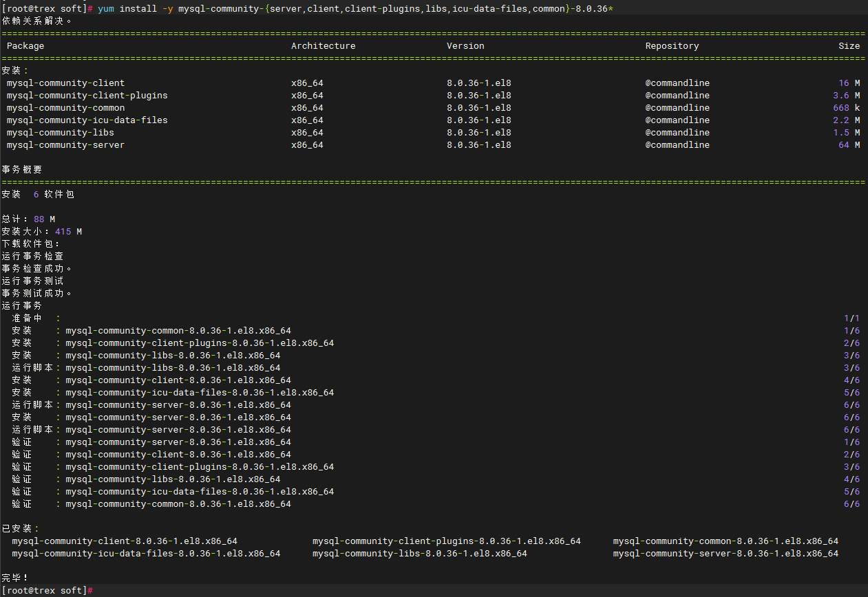Select the mysql-community-libs row
This screenshot has width=868, height=597.
point(61,132)
